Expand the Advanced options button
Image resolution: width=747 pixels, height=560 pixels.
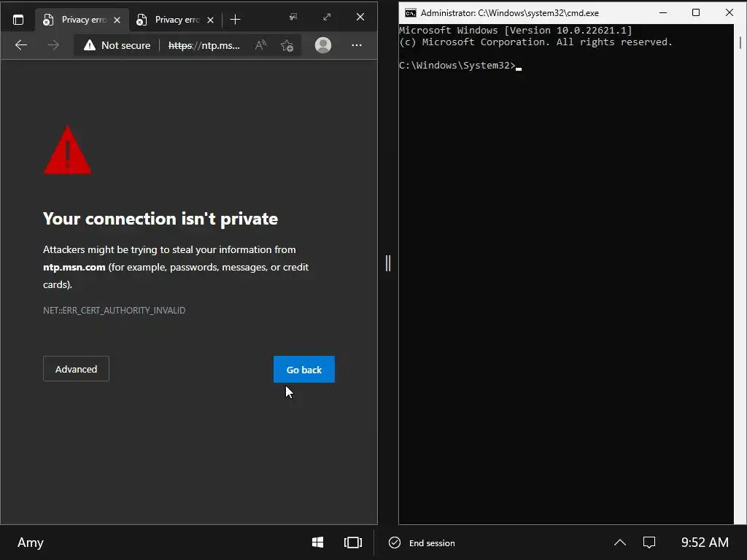[76, 369]
